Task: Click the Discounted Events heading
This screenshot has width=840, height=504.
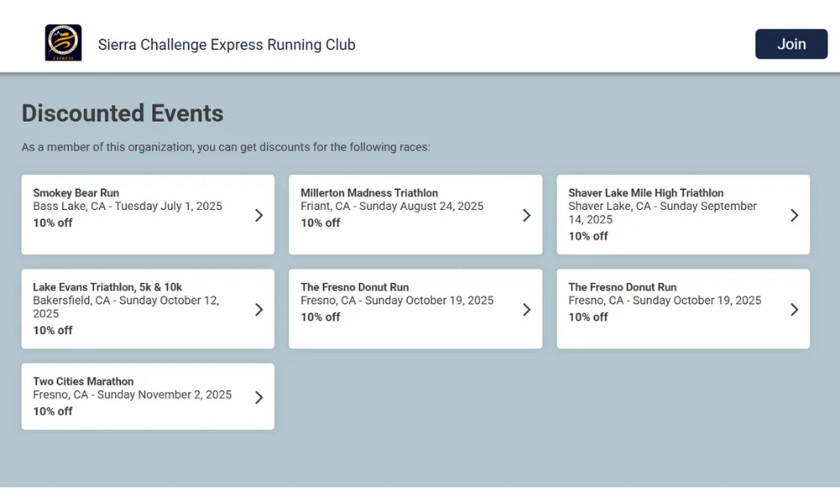Action: coord(123,113)
